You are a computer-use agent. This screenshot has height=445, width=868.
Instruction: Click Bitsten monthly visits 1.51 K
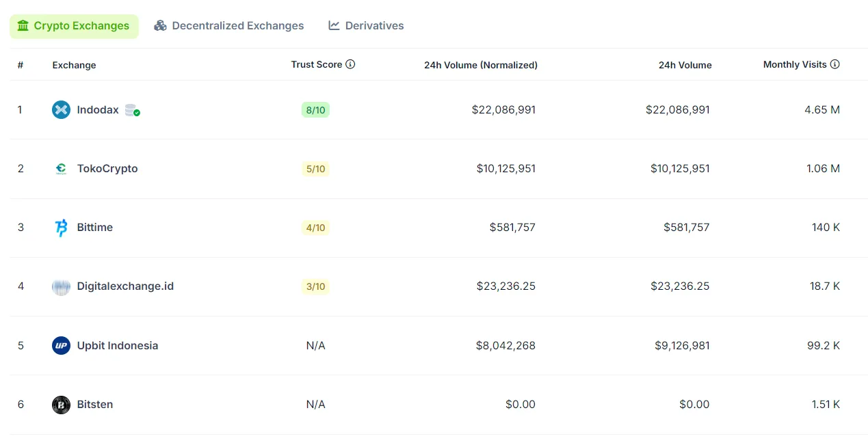(x=826, y=405)
